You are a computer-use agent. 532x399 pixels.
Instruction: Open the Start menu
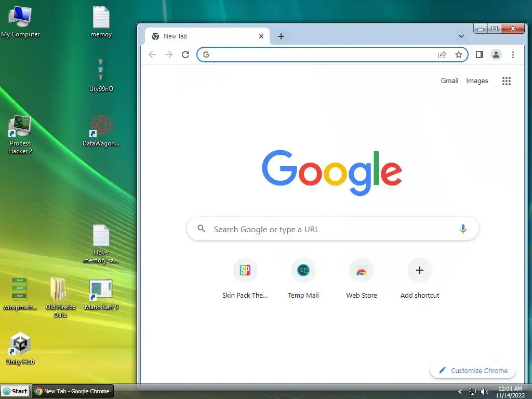[15, 391]
